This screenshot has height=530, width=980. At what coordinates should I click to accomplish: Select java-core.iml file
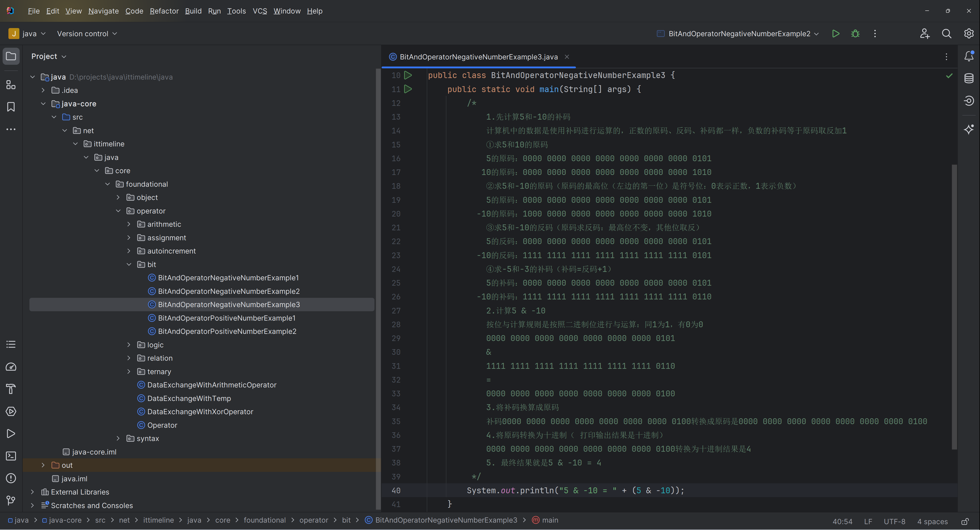point(94,452)
